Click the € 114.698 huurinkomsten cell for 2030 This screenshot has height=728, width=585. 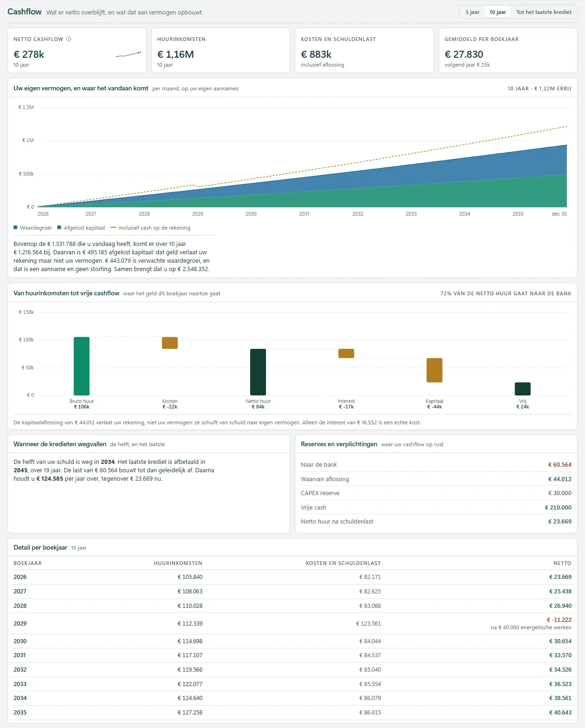[x=190, y=641]
